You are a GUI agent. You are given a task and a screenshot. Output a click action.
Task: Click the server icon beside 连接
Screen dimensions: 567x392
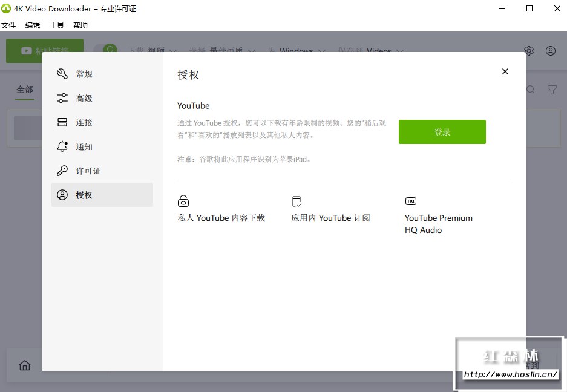pyautogui.click(x=62, y=122)
